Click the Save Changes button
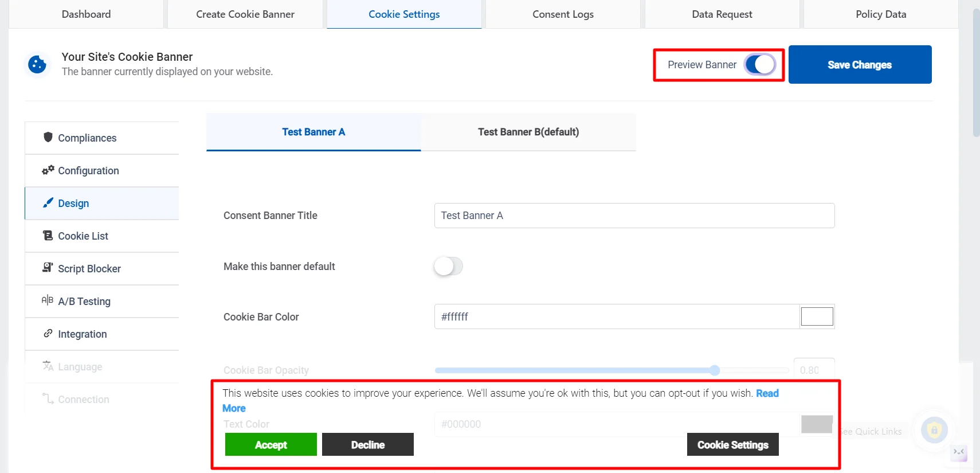 pyautogui.click(x=860, y=65)
